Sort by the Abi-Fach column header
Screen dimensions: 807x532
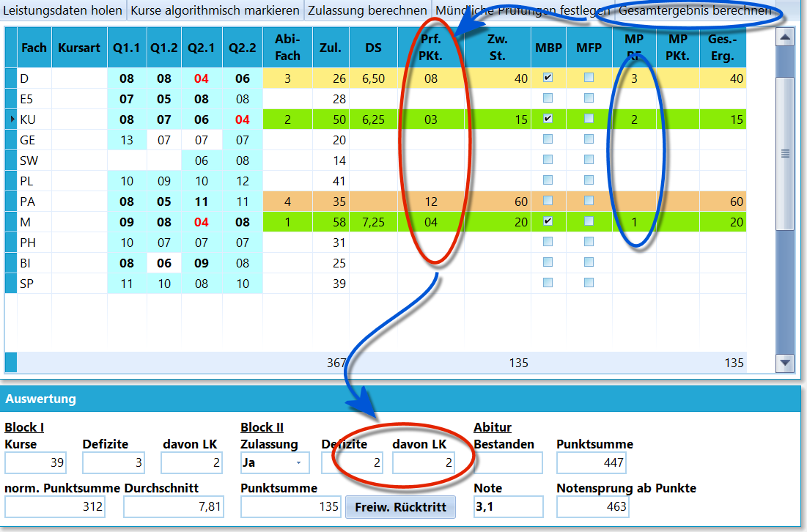288,48
